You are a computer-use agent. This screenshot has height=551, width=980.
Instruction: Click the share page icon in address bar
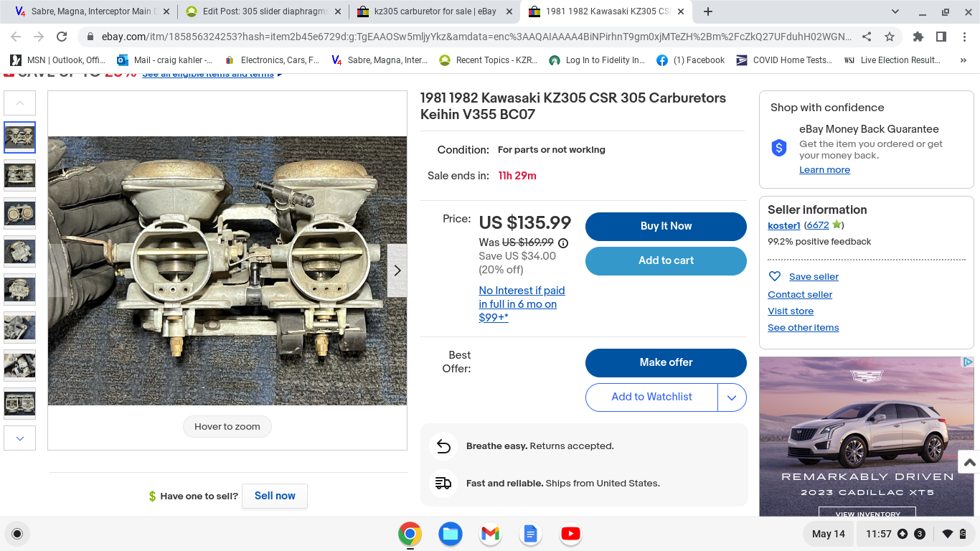[867, 37]
